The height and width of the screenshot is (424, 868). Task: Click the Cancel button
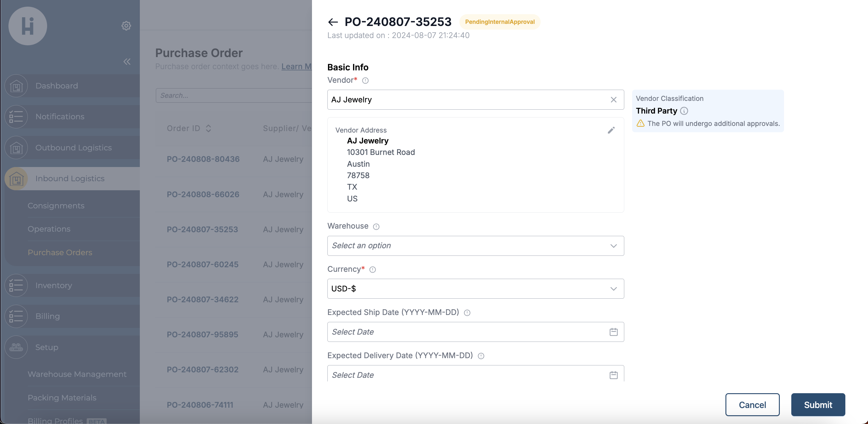coord(752,405)
